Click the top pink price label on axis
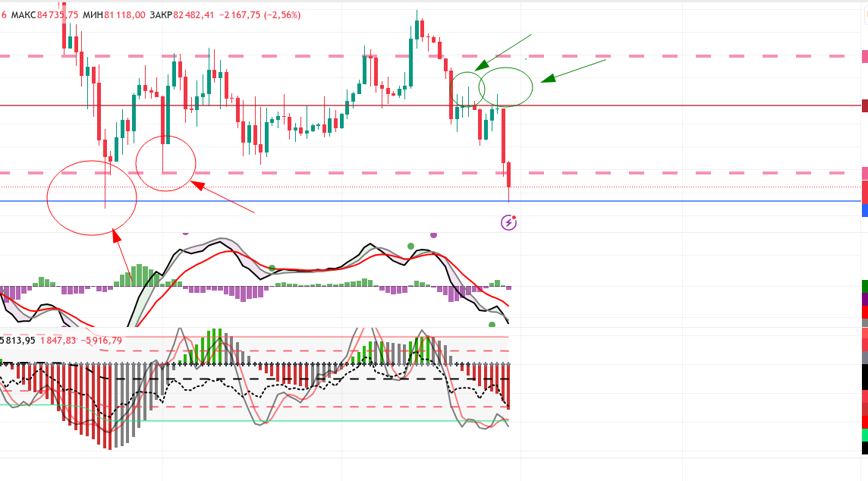 [x=864, y=57]
